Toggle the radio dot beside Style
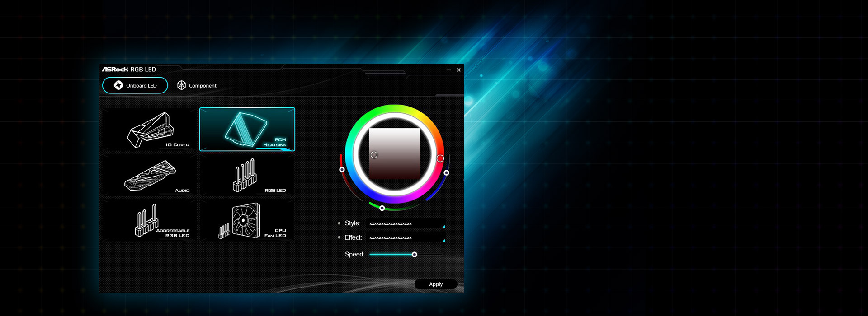This screenshot has height=316, width=868. pos(339,223)
